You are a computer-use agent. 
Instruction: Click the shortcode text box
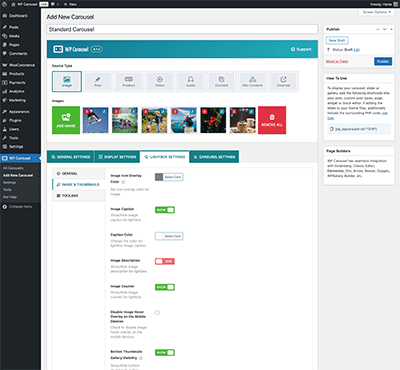click(x=359, y=129)
